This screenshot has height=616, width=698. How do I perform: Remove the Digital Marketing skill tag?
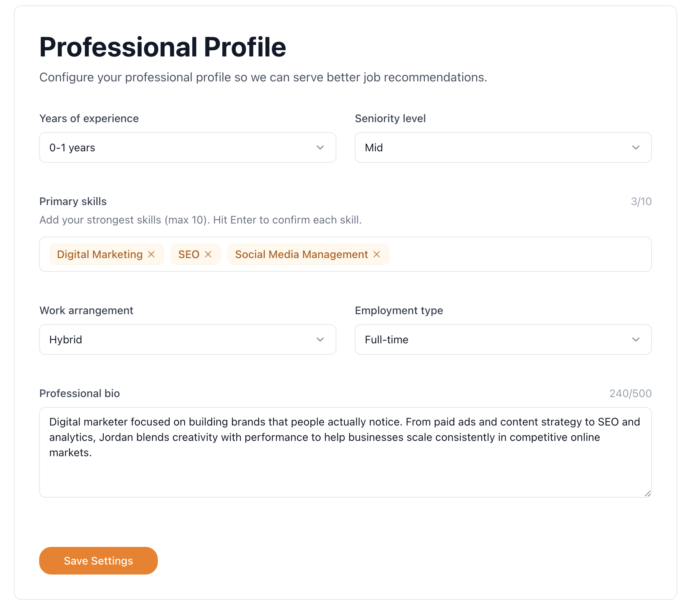tap(151, 254)
